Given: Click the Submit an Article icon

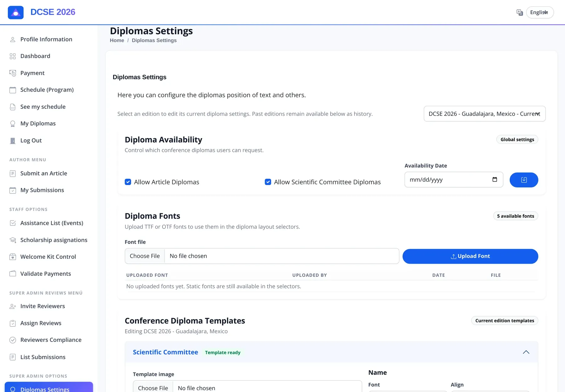Looking at the screenshot, I should (x=13, y=173).
